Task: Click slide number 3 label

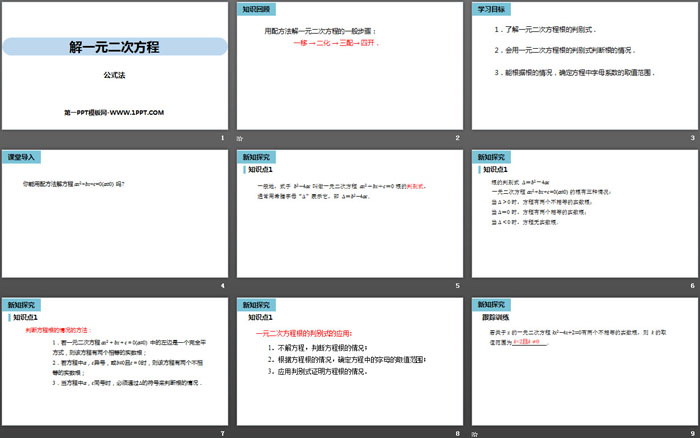Action: click(x=690, y=138)
